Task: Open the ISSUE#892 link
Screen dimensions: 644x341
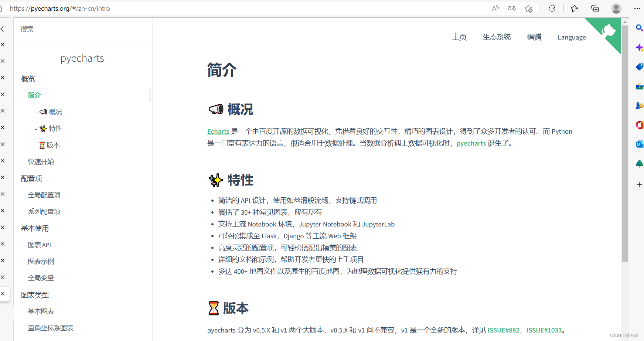Action: pyautogui.click(x=504, y=330)
